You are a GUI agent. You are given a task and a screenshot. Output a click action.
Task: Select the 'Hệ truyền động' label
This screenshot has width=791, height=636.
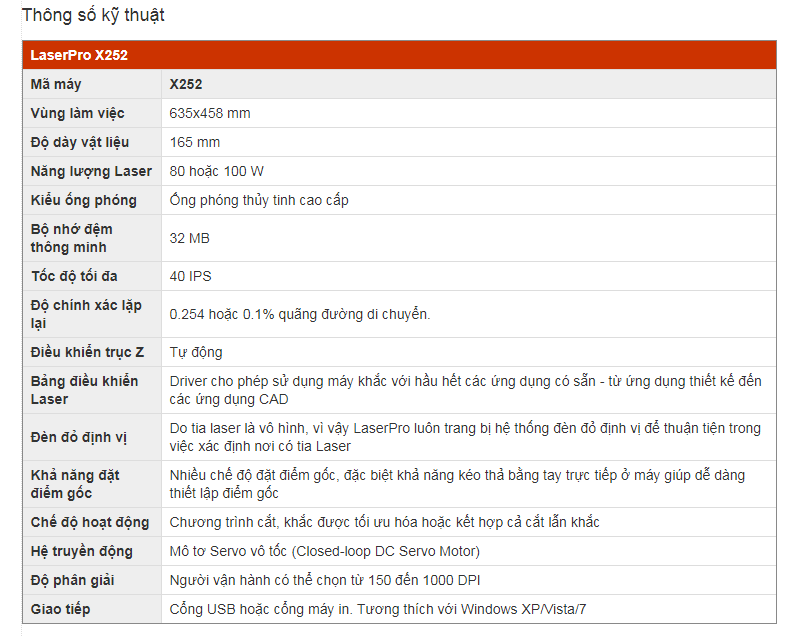[x=81, y=551]
